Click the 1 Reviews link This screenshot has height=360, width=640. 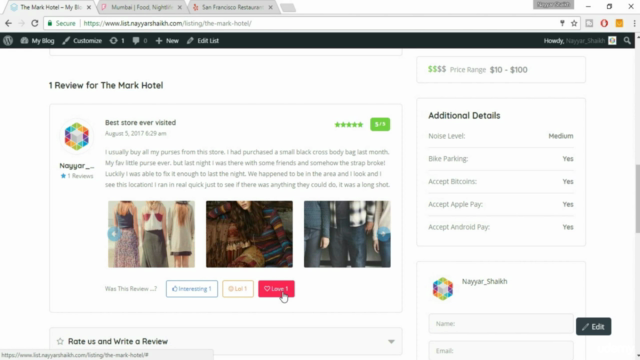coord(77,176)
